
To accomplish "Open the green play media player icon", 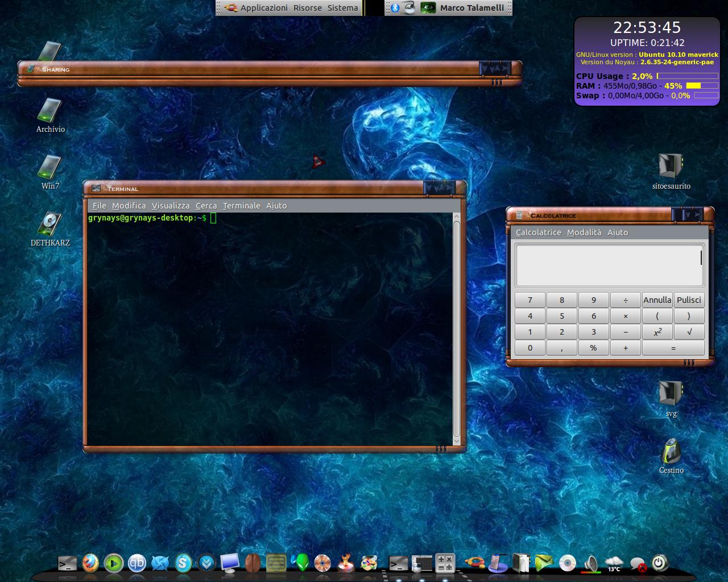I will [114, 563].
